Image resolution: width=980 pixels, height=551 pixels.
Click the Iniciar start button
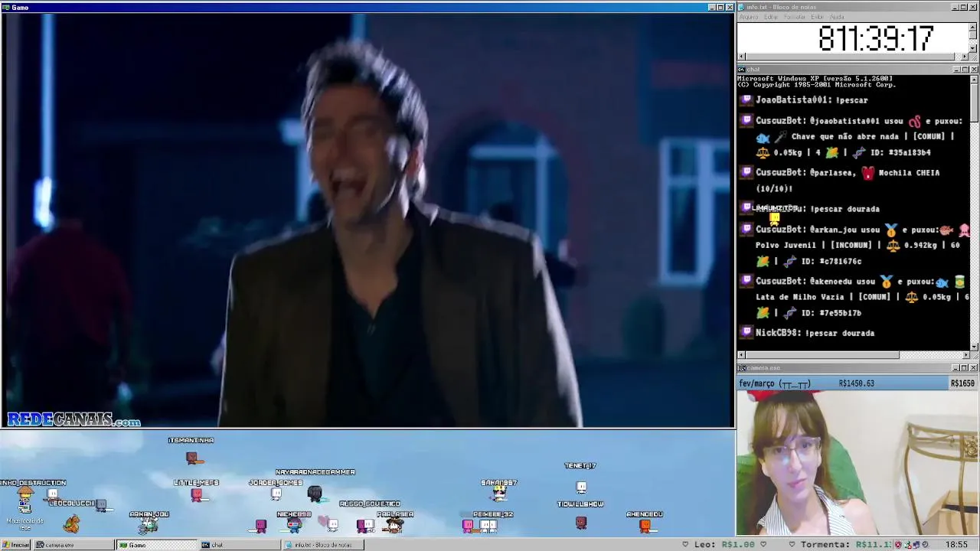[16, 545]
